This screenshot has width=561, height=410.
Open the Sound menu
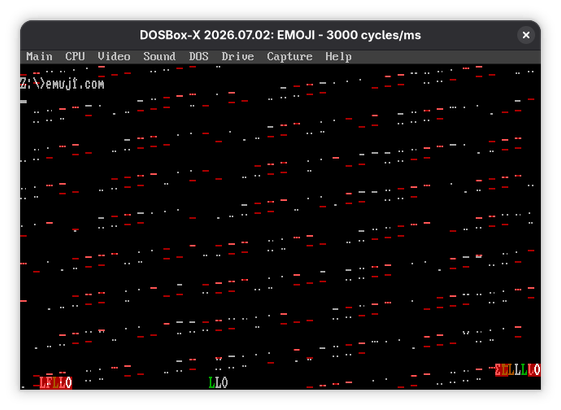point(159,57)
